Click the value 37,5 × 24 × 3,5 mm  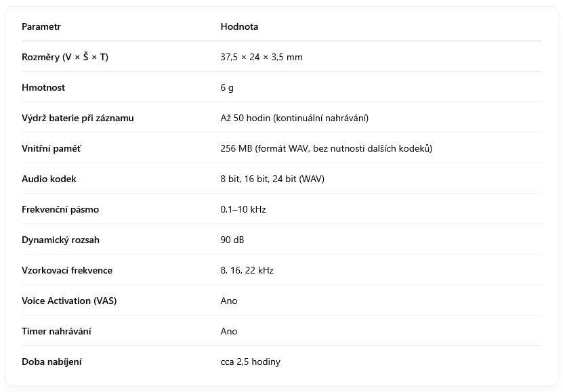(x=262, y=57)
